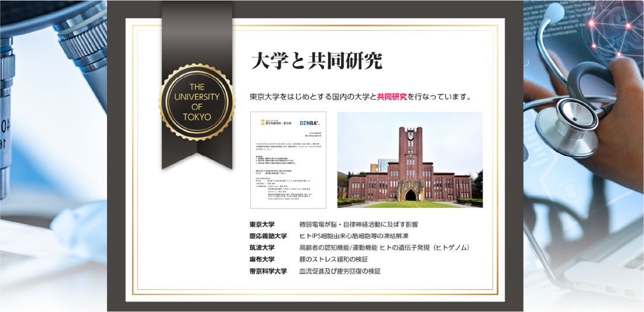
Task: Select the 筑波大学 row label
Action: (x=262, y=248)
